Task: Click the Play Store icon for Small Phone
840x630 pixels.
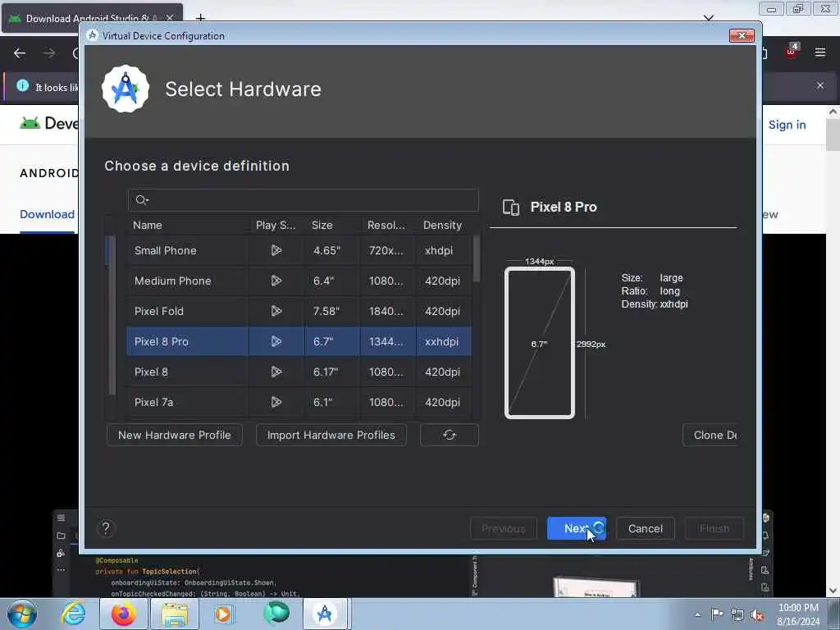Action: point(276,250)
